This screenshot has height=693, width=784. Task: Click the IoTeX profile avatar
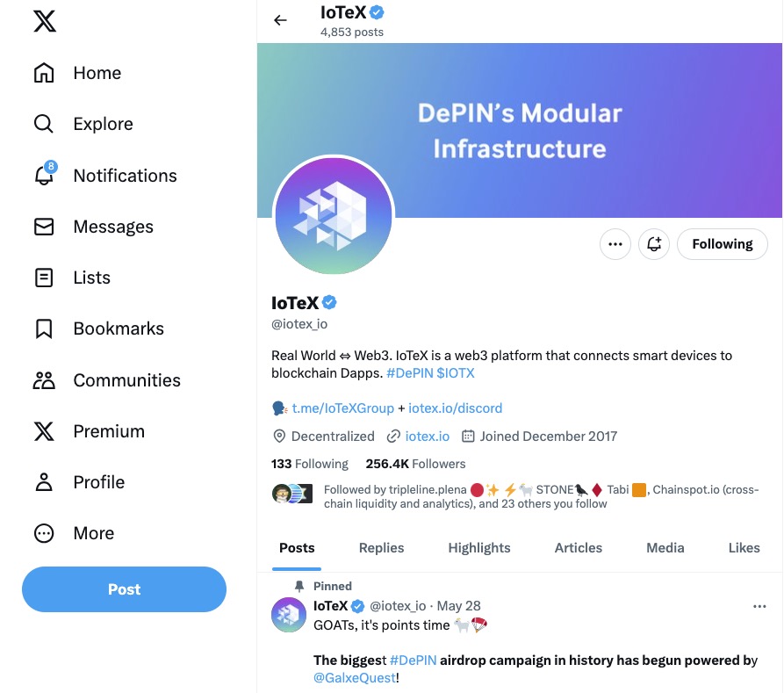coord(334,216)
